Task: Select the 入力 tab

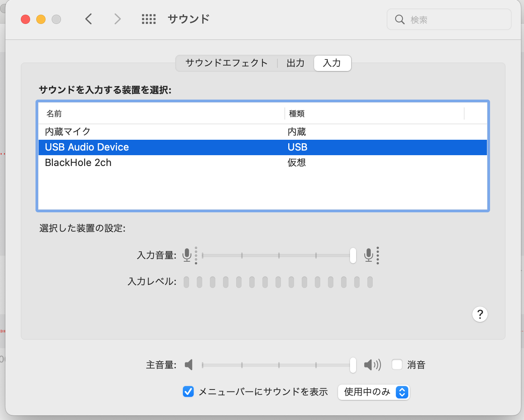Action: tap(332, 63)
